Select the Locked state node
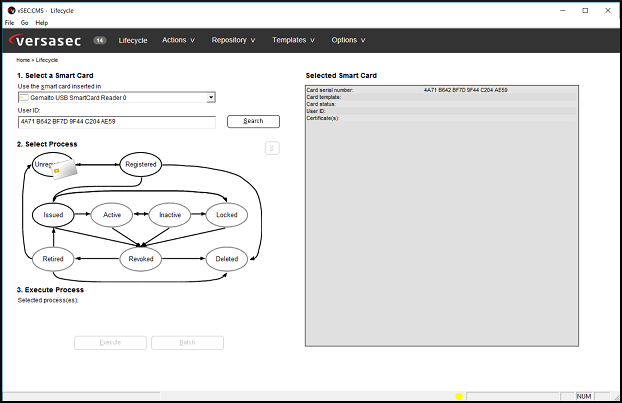The width and height of the screenshot is (622, 403). click(227, 215)
